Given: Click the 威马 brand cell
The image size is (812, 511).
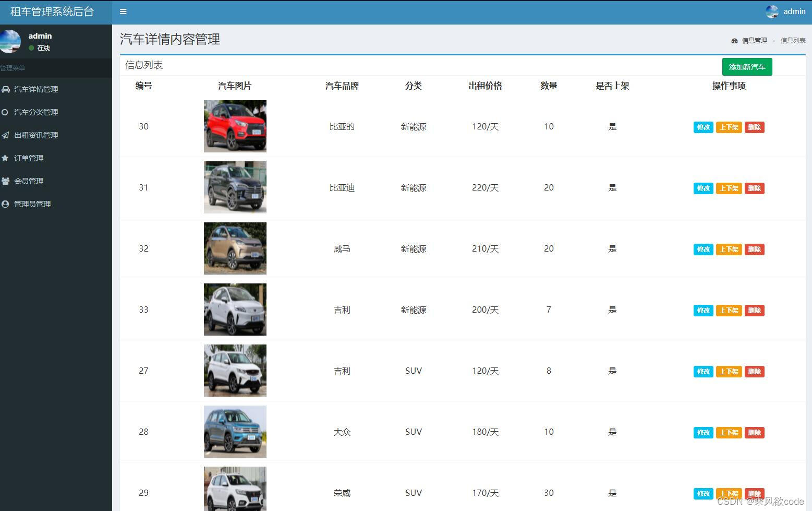Looking at the screenshot, I should click(x=342, y=249).
